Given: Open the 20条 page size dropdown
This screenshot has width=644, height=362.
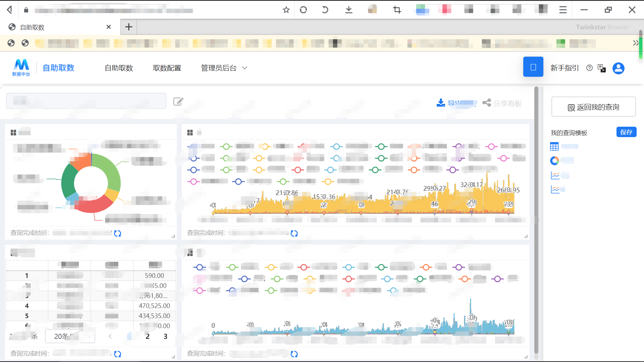Looking at the screenshot, I should click(x=70, y=336).
